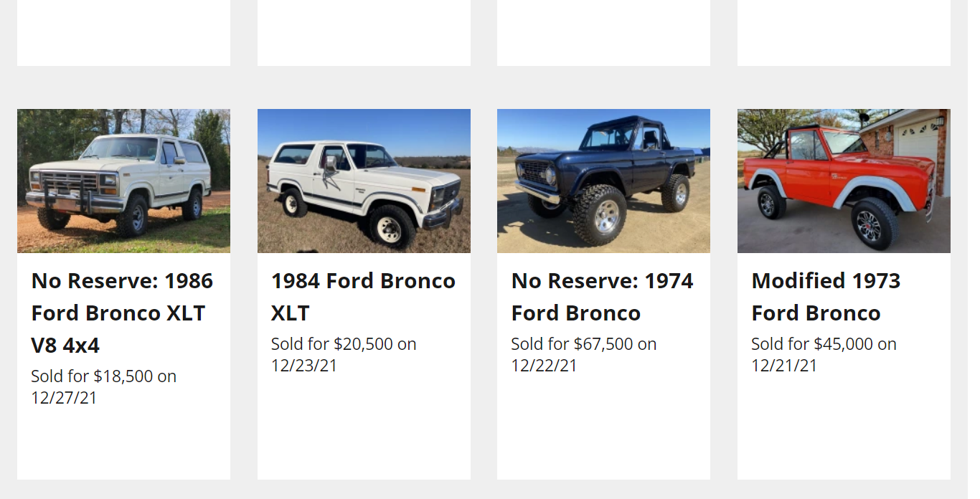The image size is (980, 499).
Task: Click the "Sold for $18,500 on 12/27/21" text
Action: coord(103,386)
